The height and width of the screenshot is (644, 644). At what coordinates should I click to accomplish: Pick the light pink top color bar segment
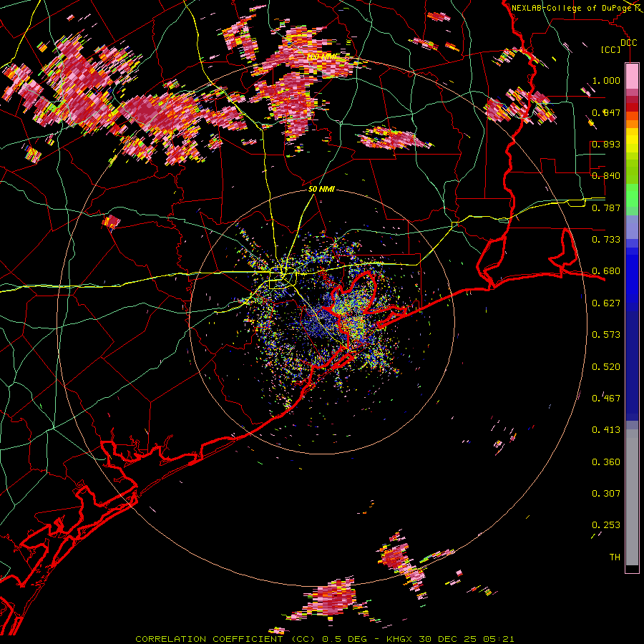(x=632, y=76)
